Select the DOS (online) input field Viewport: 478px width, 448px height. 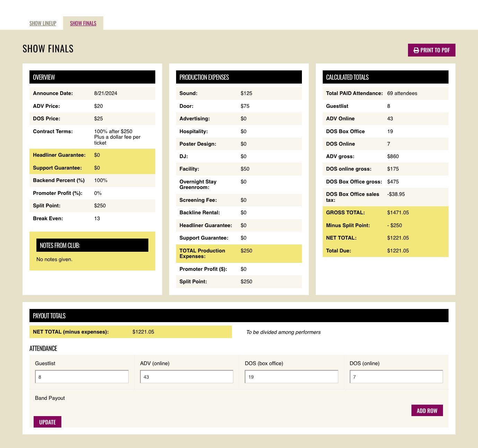396,377
